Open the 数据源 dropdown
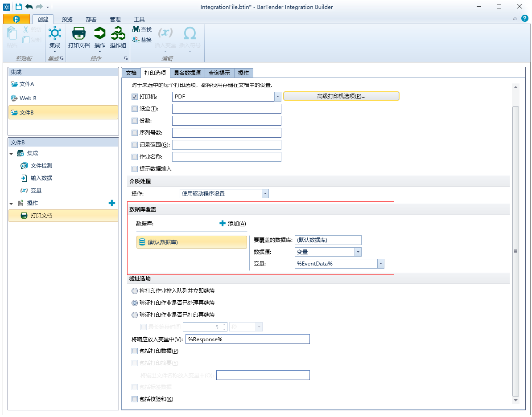This screenshot has width=532, height=417. [358, 252]
